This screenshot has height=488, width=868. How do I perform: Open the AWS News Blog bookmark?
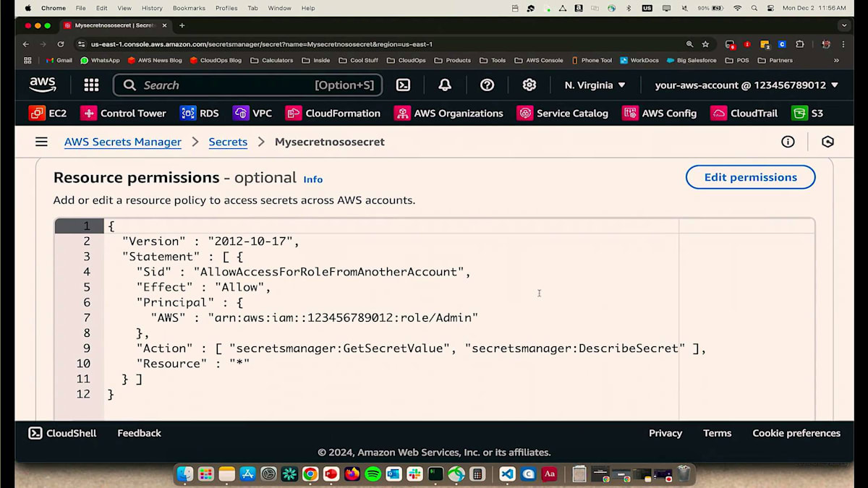point(155,61)
